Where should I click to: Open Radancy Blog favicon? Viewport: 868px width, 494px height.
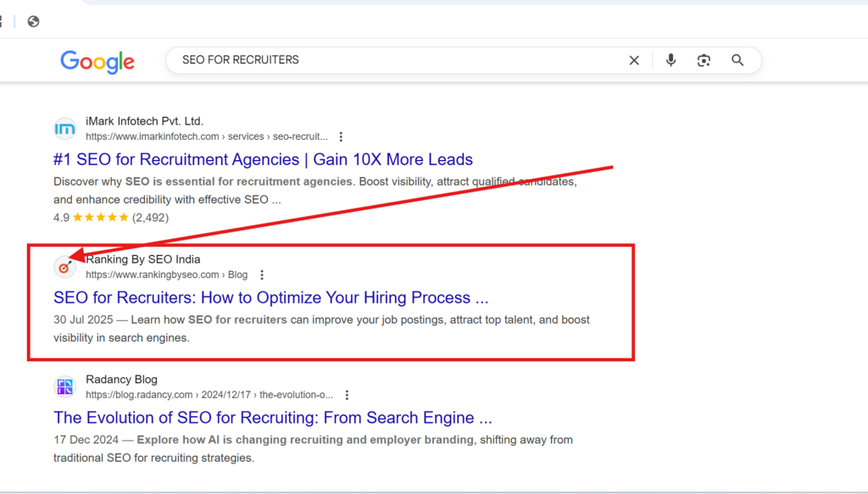[x=64, y=386]
